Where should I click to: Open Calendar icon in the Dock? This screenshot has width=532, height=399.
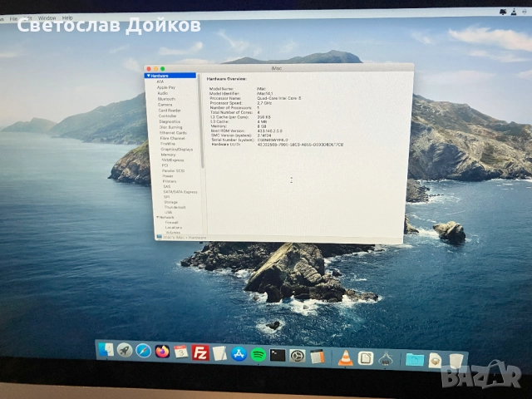(181, 352)
